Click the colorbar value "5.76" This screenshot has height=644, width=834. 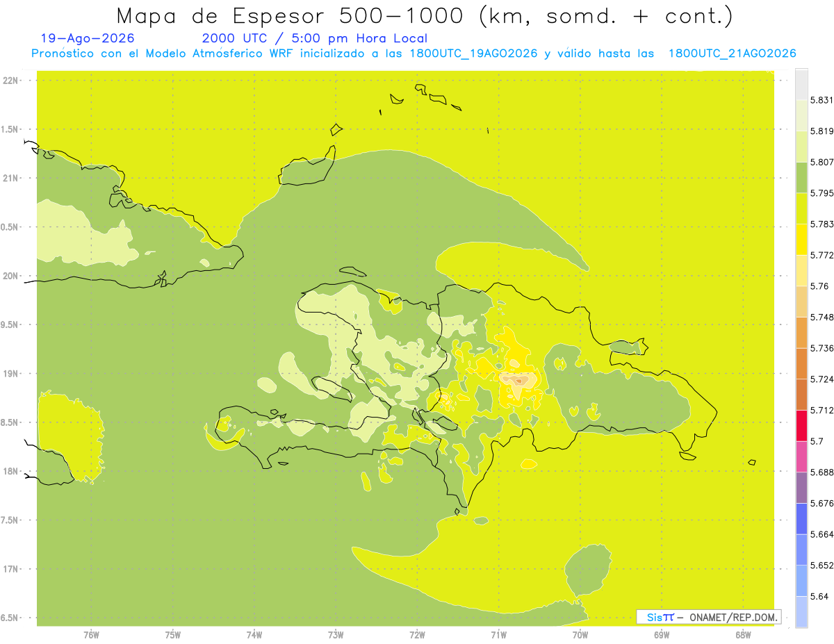click(x=819, y=286)
